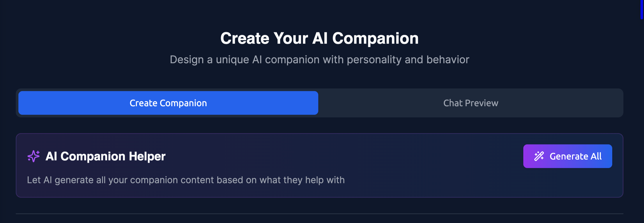Click the Generate All button
This screenshot has height=223, width=644.
pos(568,156)
